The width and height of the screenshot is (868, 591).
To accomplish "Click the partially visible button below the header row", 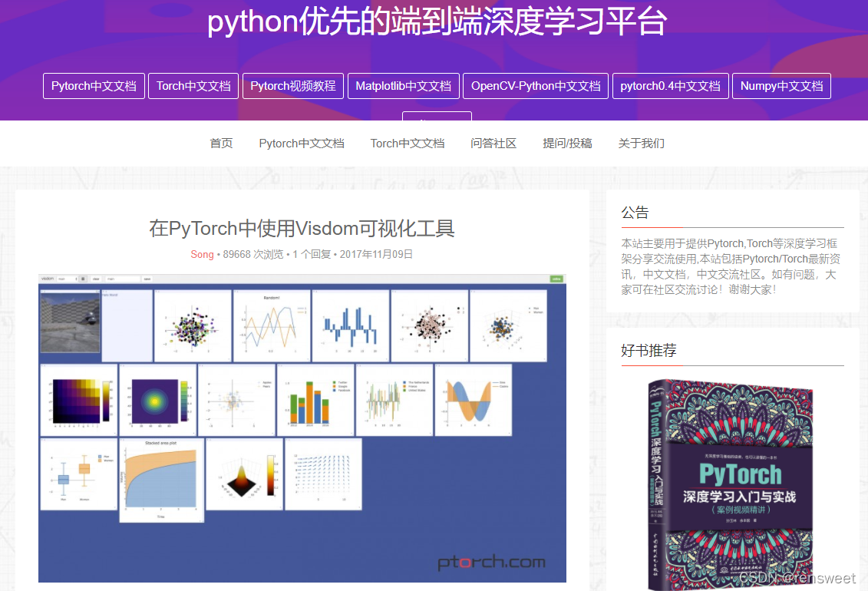I will (x=437, y=117).
